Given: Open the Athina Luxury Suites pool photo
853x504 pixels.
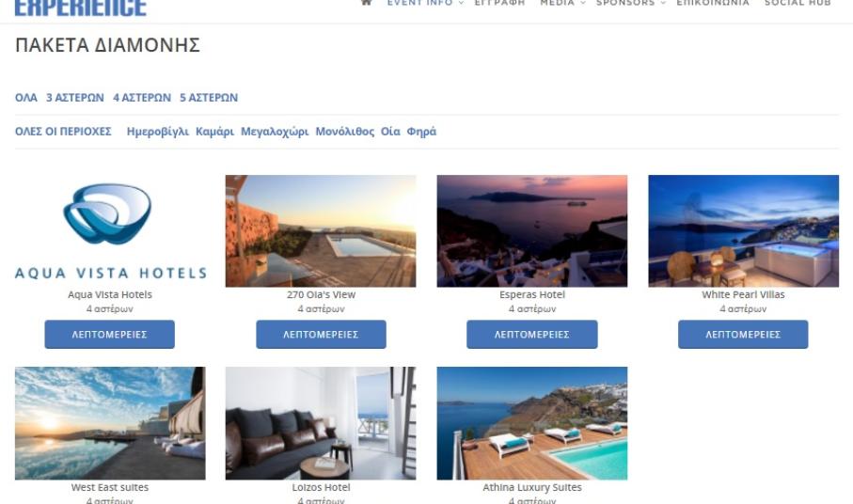Looking at the screenshot, I should point(531,423).
